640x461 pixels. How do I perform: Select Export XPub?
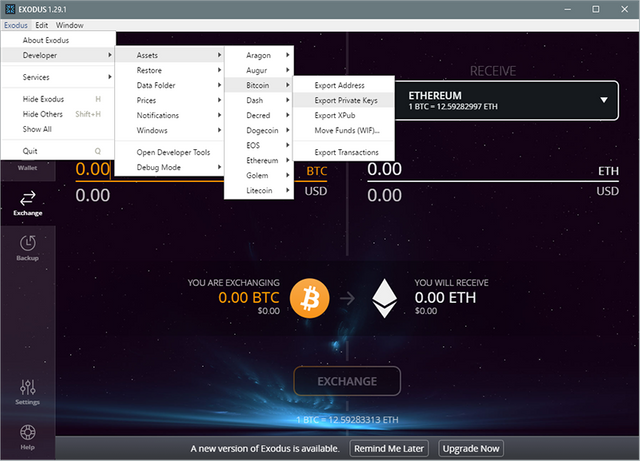pos(343,116)
